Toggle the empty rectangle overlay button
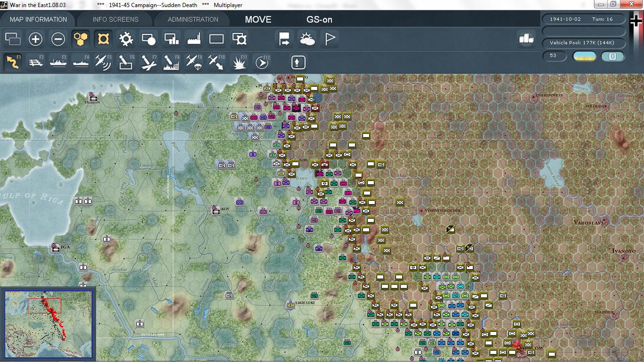 [216, 39]
